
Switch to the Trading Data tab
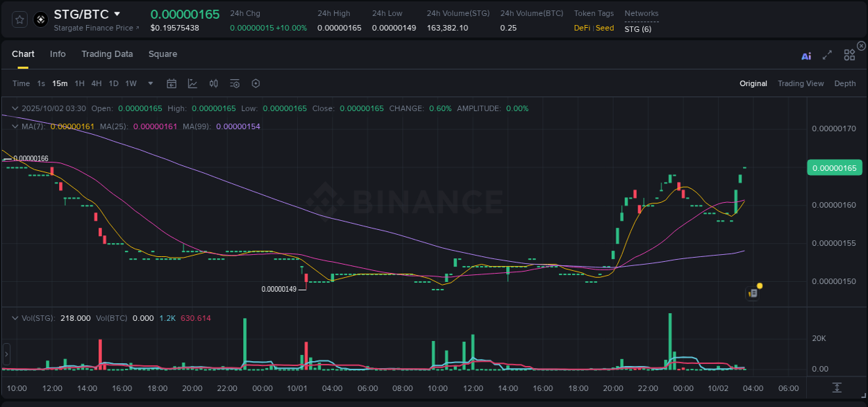coord(108,54)
